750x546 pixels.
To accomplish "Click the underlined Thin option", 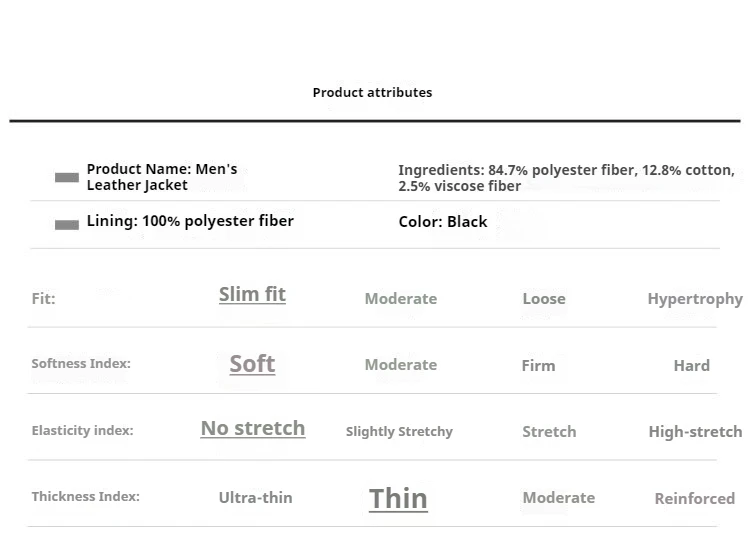I will 398,498.
